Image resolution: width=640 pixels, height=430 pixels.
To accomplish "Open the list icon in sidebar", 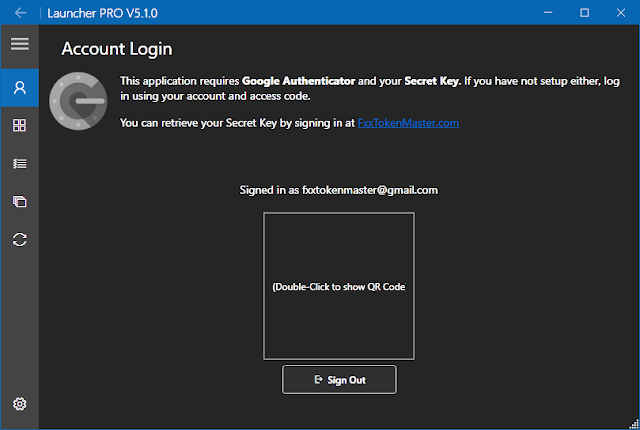I will point(20,164).
